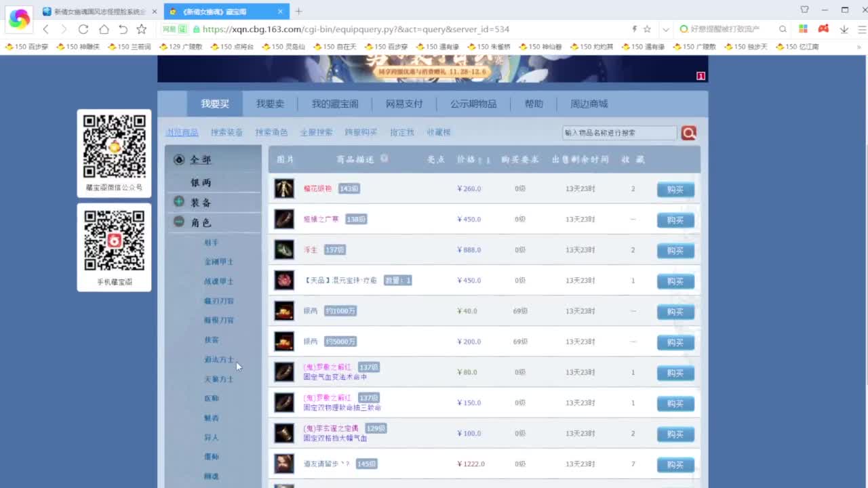Open the 搜索角色 link

pos(271,132)
